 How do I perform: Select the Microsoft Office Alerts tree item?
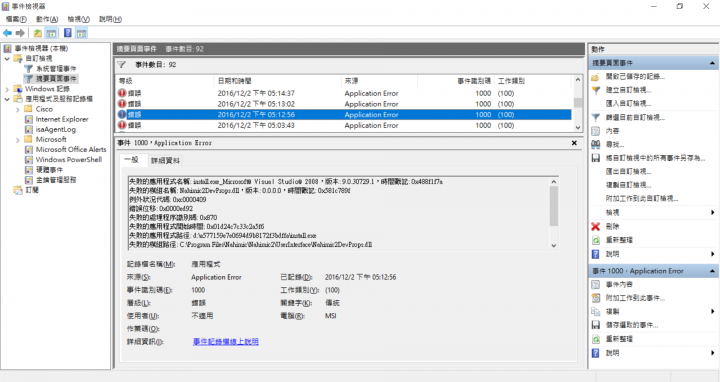pyautogui.click(x=71, y=150)
